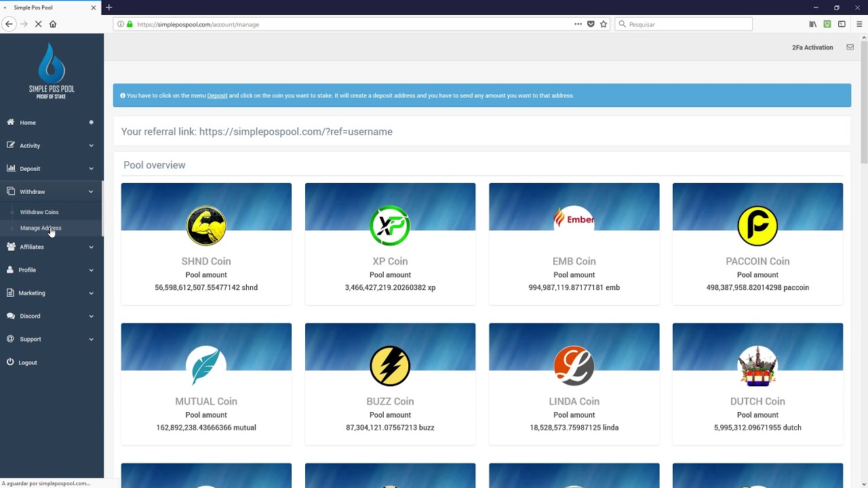
Task: Click the Withdraw sidebar icon
Action: pos(10,191)
